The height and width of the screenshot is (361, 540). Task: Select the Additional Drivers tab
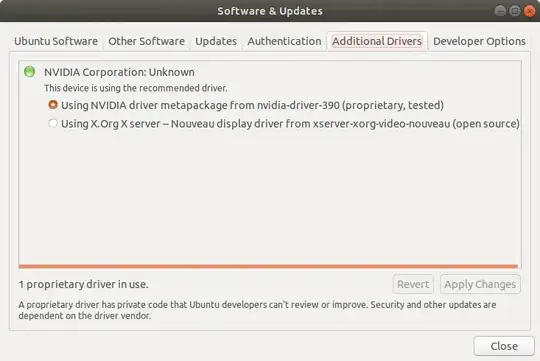click(x=377, y=41)
